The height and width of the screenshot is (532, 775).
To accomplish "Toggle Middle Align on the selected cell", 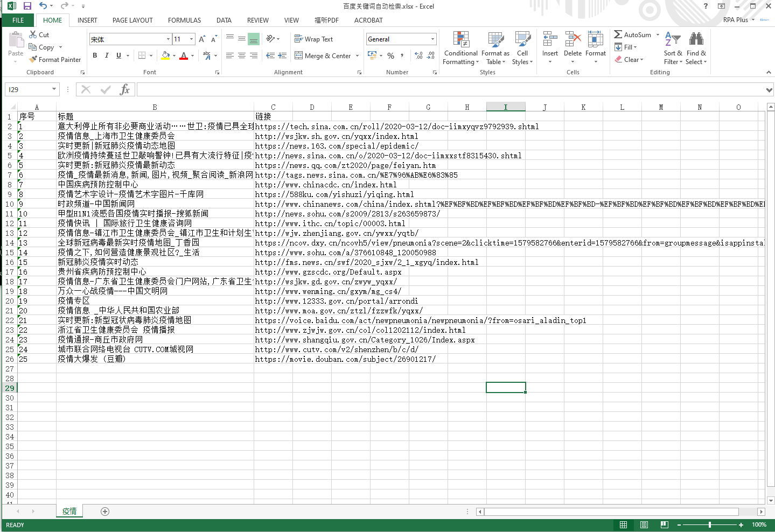I will (x=242, y=39).
